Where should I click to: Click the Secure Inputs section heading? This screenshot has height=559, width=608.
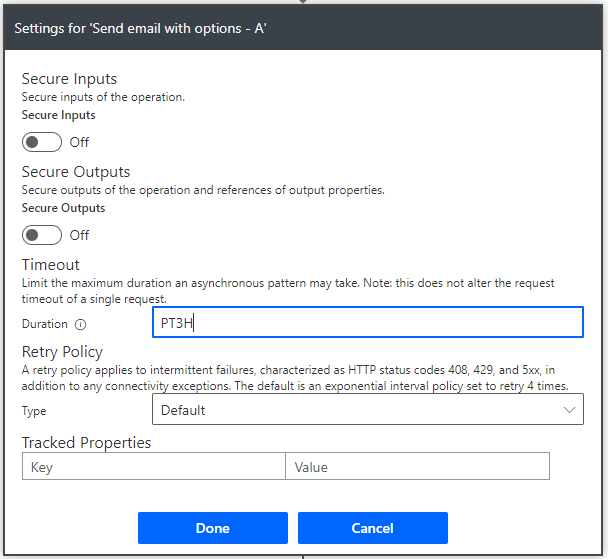69,79
